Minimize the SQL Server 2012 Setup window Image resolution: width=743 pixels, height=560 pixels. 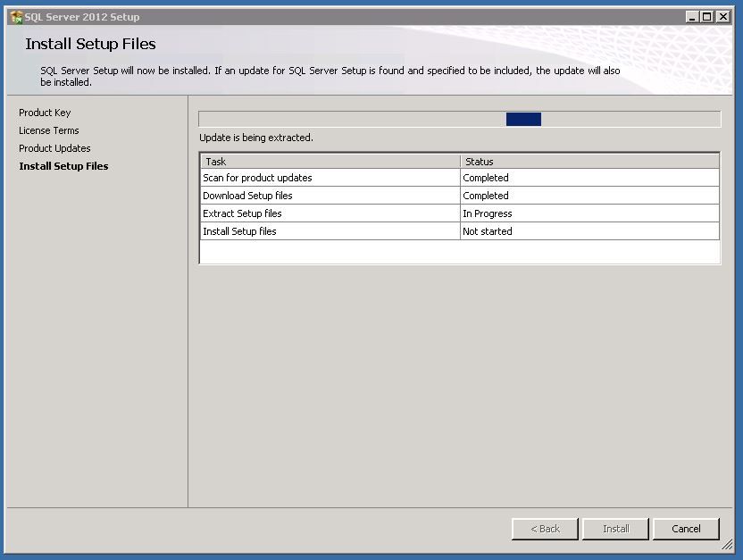coord(693,17)
